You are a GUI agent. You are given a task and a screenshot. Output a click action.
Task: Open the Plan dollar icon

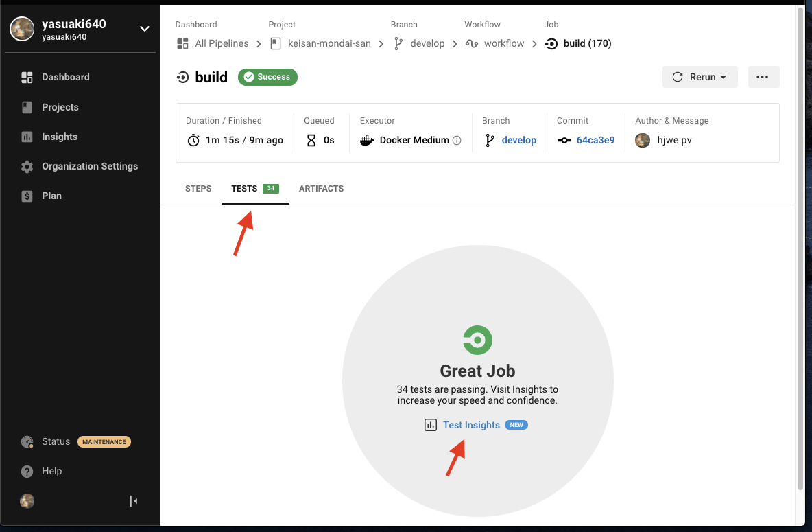click(x=27, y=196)
